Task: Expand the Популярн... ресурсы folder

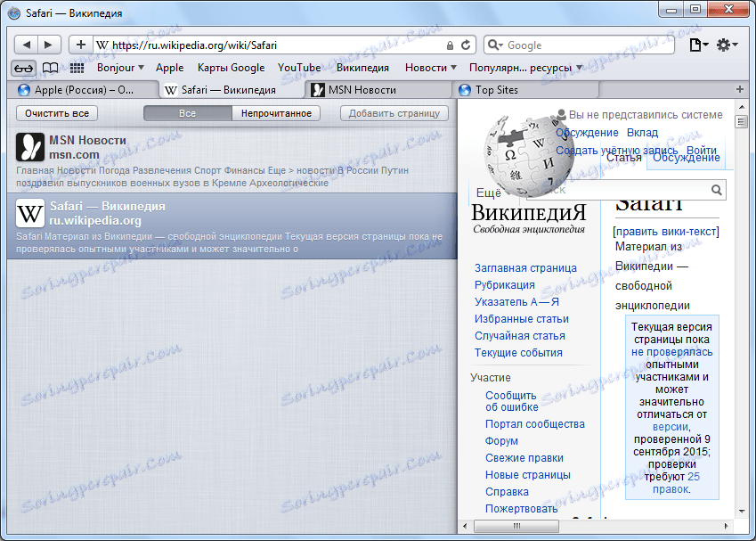Action: point(525,68)
